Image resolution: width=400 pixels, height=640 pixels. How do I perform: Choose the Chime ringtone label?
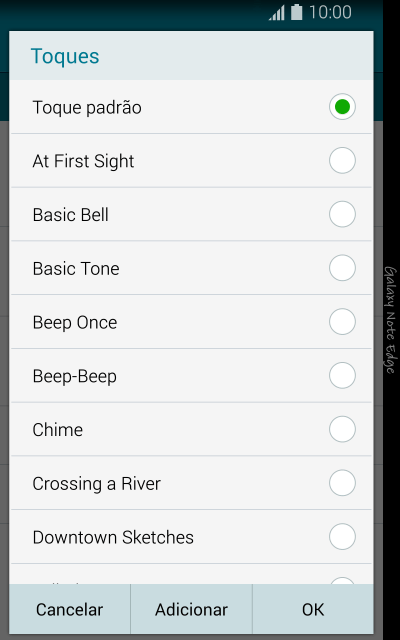click(x=58, y=430)
